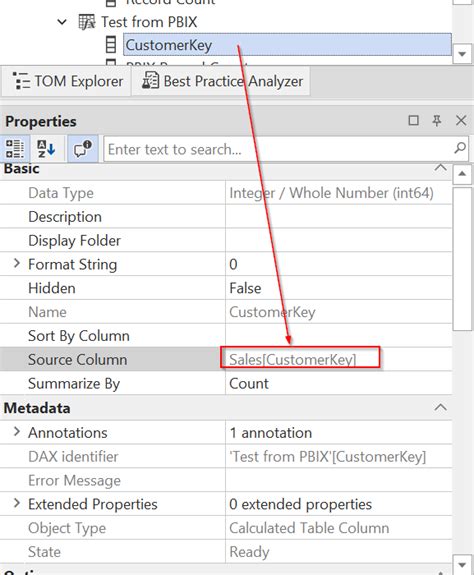Maximize the Properties panel
The image size is (474, 575).
[x=414, y=121]
